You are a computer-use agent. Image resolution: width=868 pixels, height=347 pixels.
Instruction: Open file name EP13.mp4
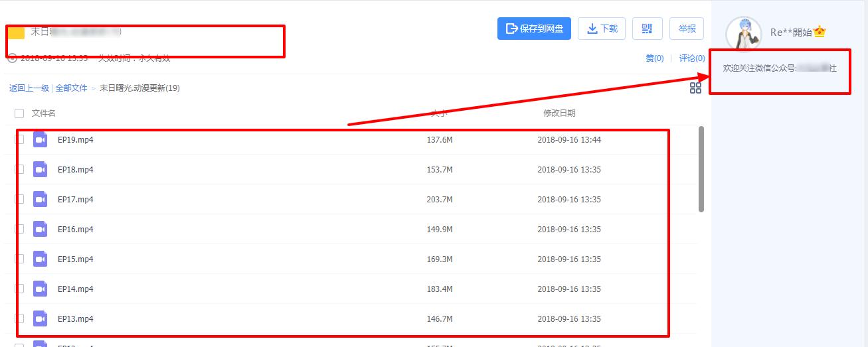pyautogui.click(x=76, y=318)
